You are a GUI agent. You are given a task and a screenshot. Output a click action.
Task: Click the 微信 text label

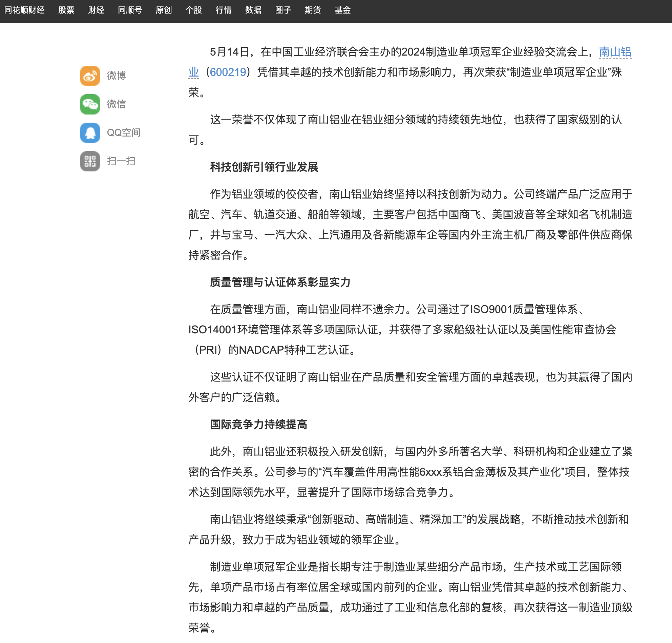click(116, 104)
